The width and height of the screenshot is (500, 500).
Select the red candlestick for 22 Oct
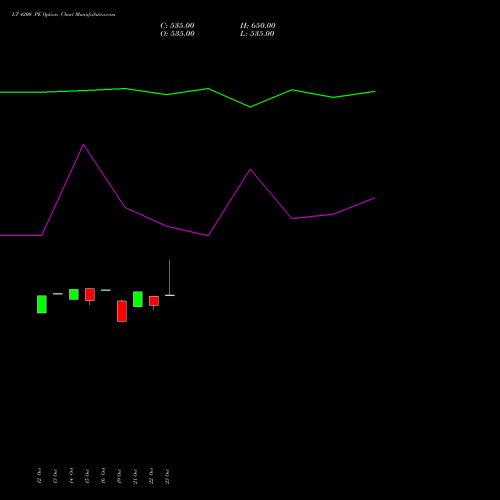pyautogui.click(x=154, y=302)
